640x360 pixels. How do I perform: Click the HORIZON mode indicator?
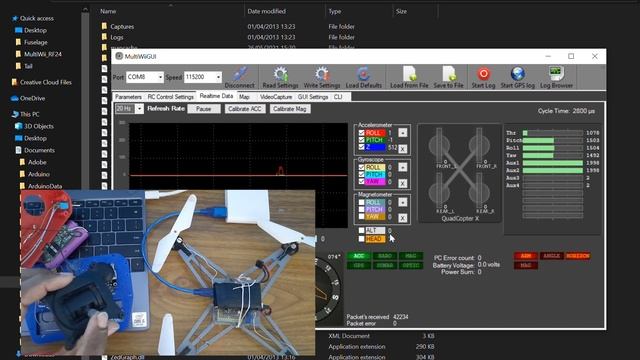pyautogui.click(x=578, y=256)
